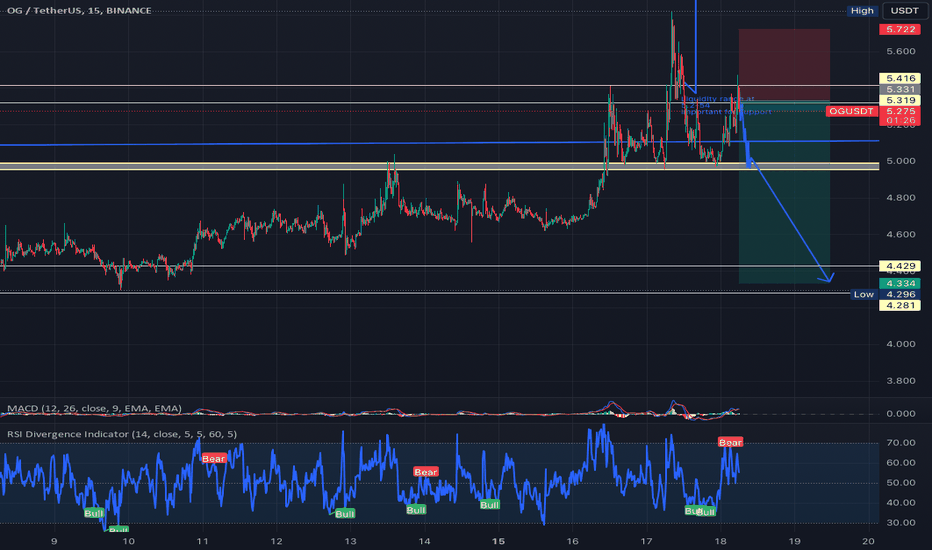Select the Low price label
The width and height of the screenshot is (932, 550).
(864, 294)
